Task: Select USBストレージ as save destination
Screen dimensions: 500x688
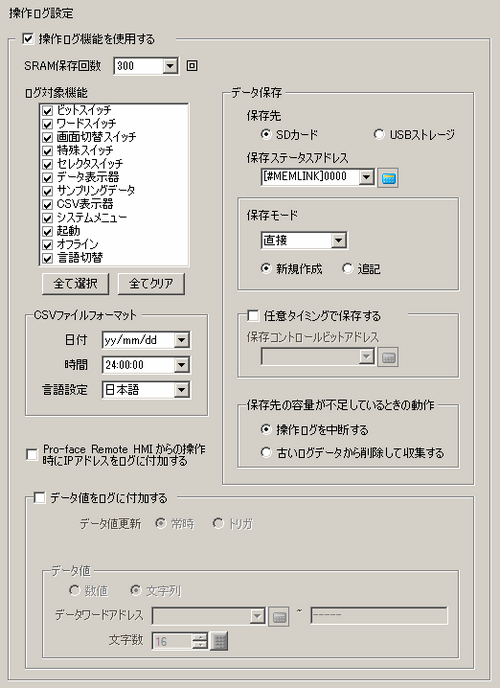Action: click(x=379, y=134)
